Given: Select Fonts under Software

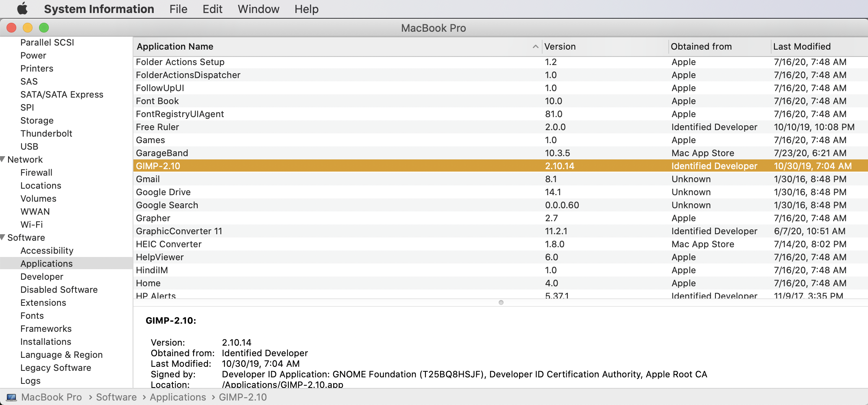Looking at the screenshot, I should click(x=32, y=316).
